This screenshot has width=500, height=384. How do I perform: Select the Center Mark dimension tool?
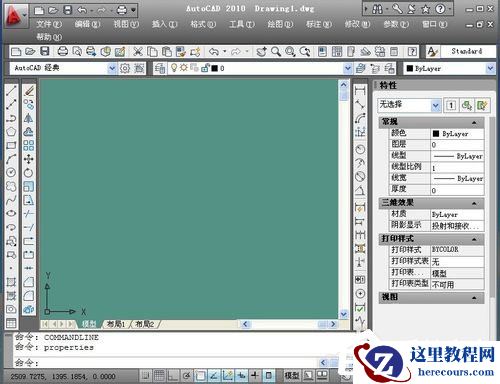(360, 294)
